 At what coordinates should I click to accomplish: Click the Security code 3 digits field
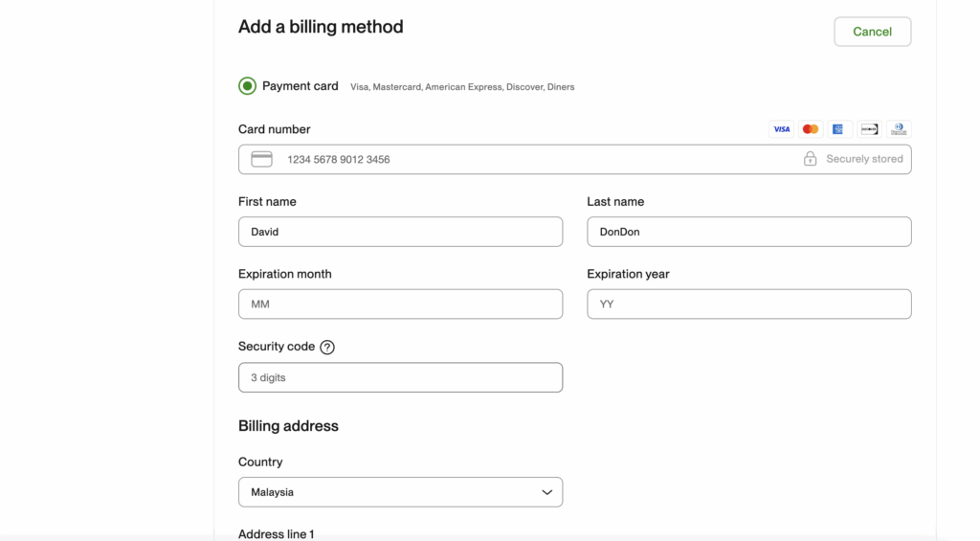(x=400, y=377)
